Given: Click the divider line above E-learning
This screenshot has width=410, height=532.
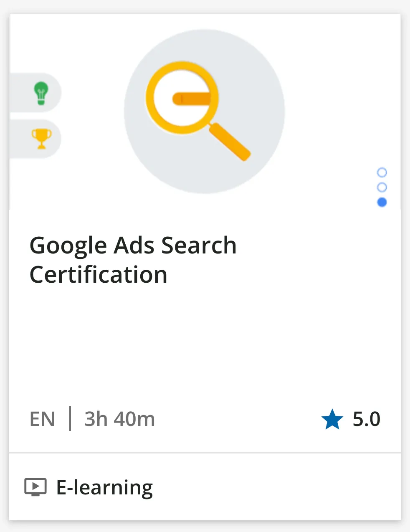Looking at the screenshot, I should click(205, 452).
